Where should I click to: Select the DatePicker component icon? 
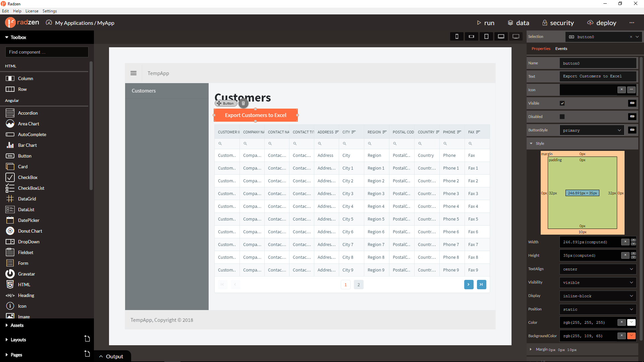(x=10, y=220)
